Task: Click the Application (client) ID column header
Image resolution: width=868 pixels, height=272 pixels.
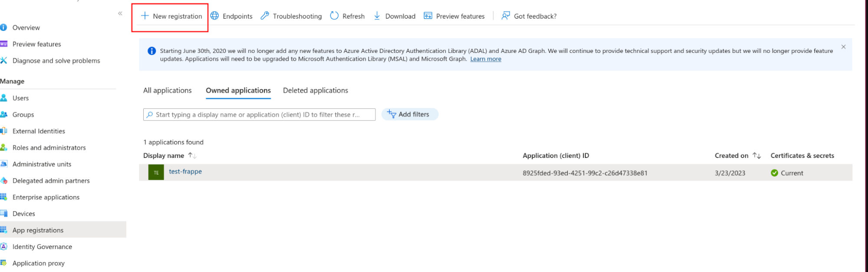Action: point(556,155)
